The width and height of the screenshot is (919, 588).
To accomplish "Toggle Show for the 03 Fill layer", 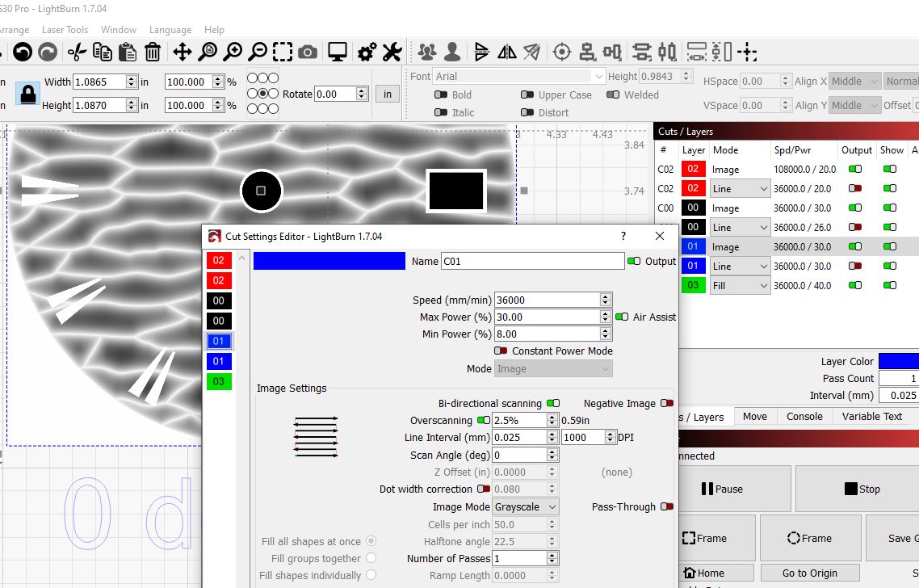I will (890, 285).
